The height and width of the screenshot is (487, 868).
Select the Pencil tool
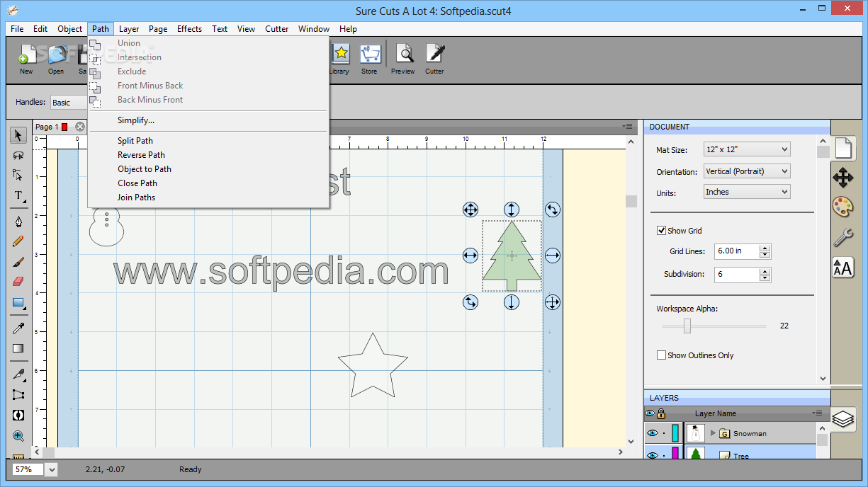click(x=18, y=241)
